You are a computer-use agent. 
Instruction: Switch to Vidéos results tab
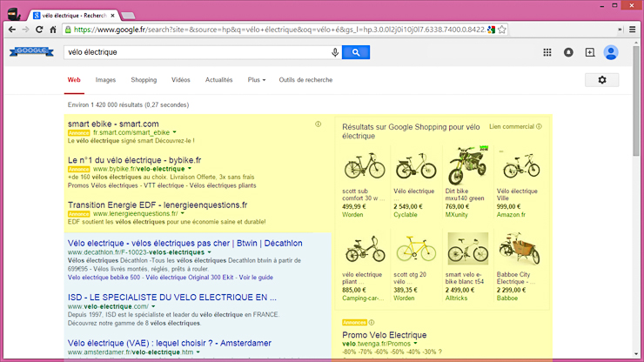181,80
